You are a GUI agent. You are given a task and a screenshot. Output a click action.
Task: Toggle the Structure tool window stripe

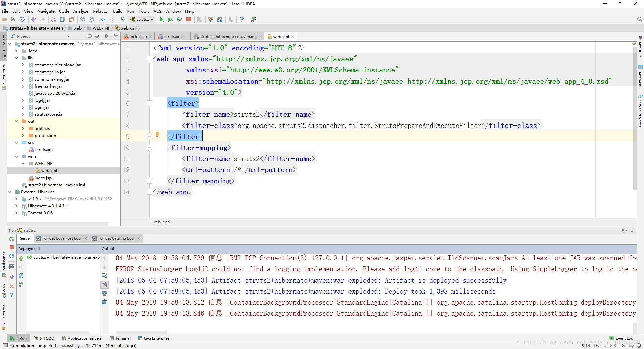click(x=4, y=77)
